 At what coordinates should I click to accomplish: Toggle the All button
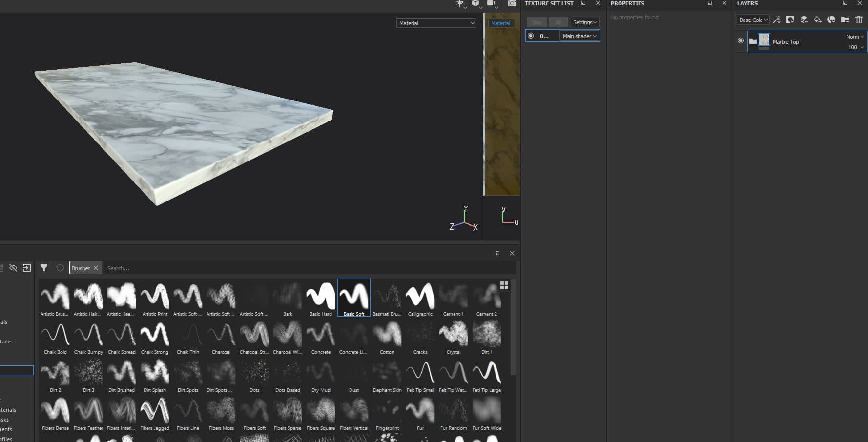(x=558, y=22)
